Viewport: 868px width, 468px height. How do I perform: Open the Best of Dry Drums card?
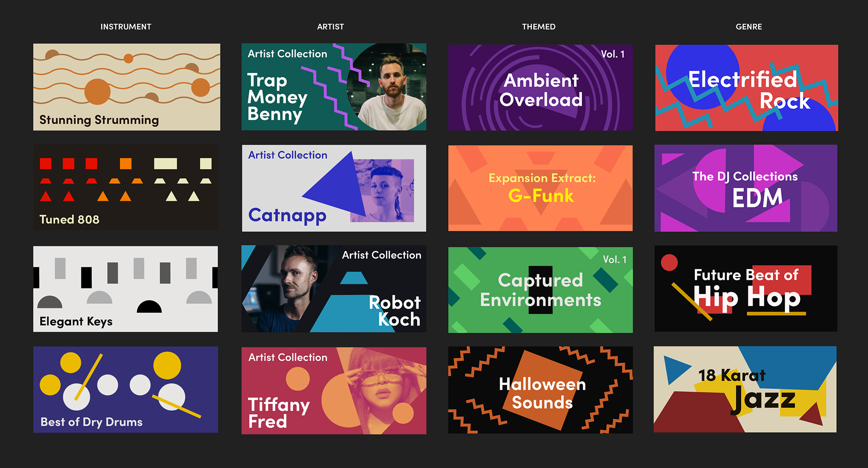pos(126,390)
